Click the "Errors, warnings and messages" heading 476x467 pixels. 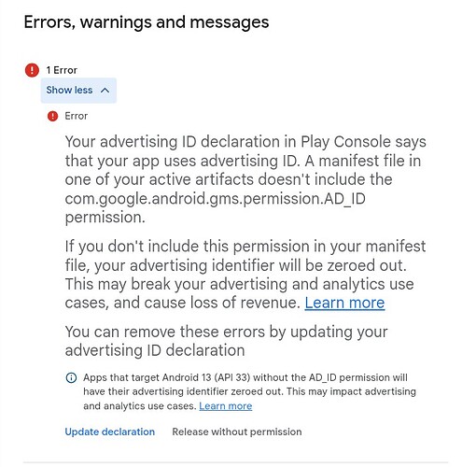147,22
